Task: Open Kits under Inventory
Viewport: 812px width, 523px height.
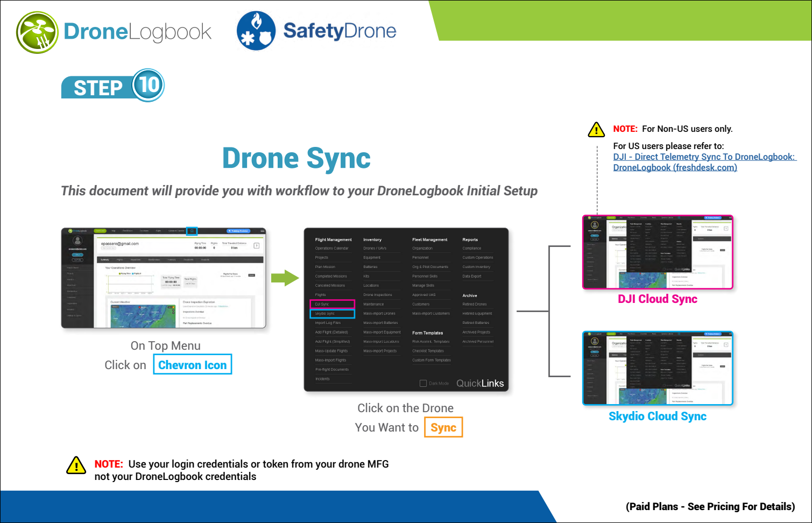Action: (x=366, y=276)
